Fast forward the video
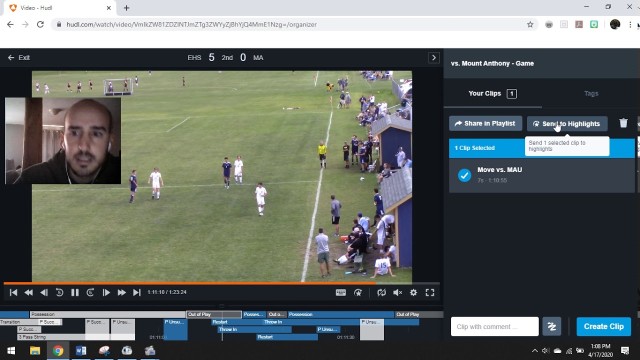Image resolution: width=640 pixels, height=360 pixels. [x=122, y=293]
